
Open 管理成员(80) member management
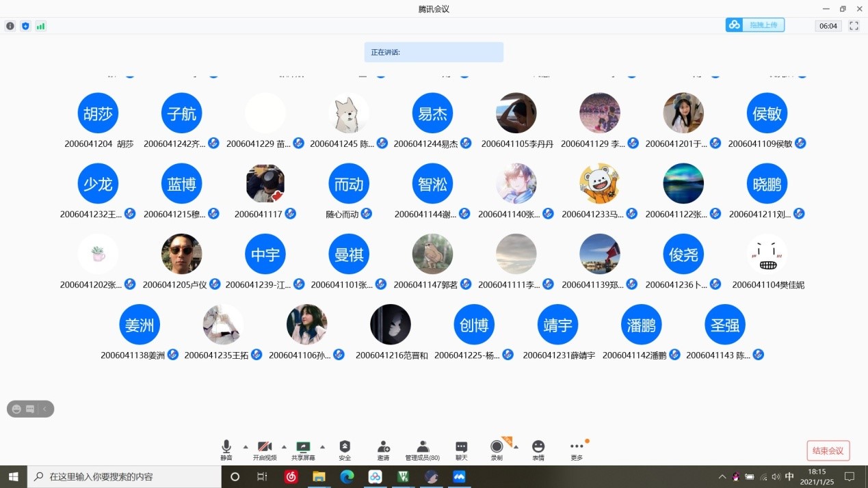point(422,449)
